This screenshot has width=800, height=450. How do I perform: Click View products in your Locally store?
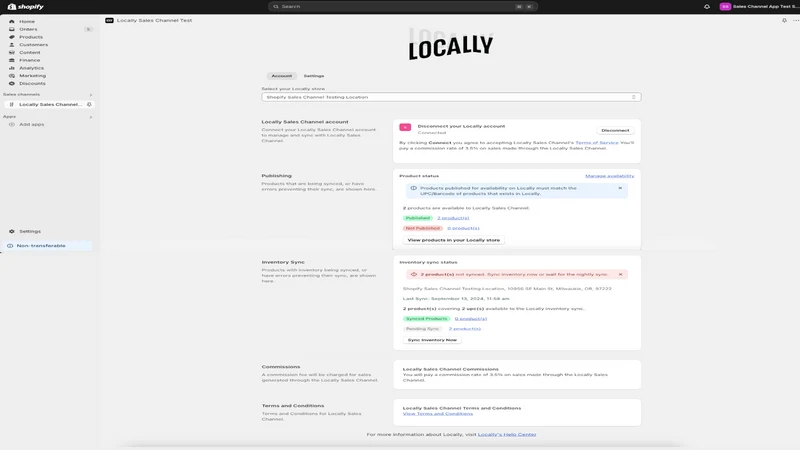(454, 240)
